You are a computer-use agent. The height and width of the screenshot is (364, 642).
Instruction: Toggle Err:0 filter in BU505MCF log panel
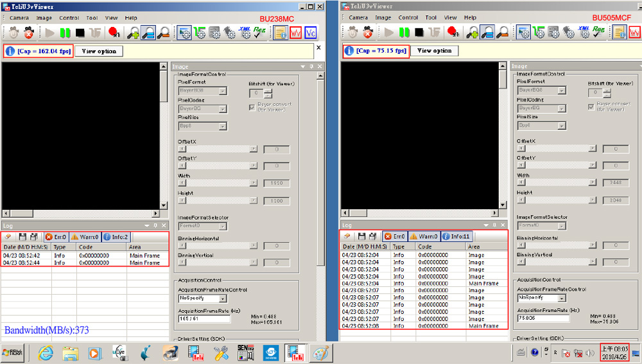coord(395,237)
